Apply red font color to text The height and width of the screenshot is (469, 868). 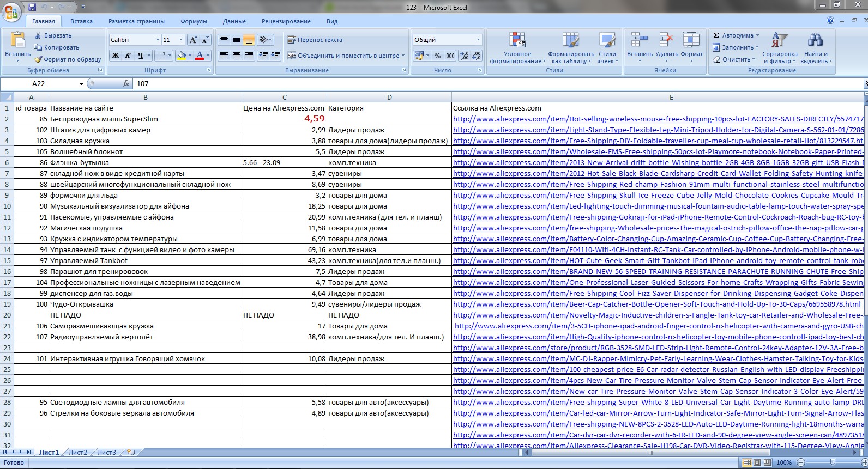[x=200, y=56]
